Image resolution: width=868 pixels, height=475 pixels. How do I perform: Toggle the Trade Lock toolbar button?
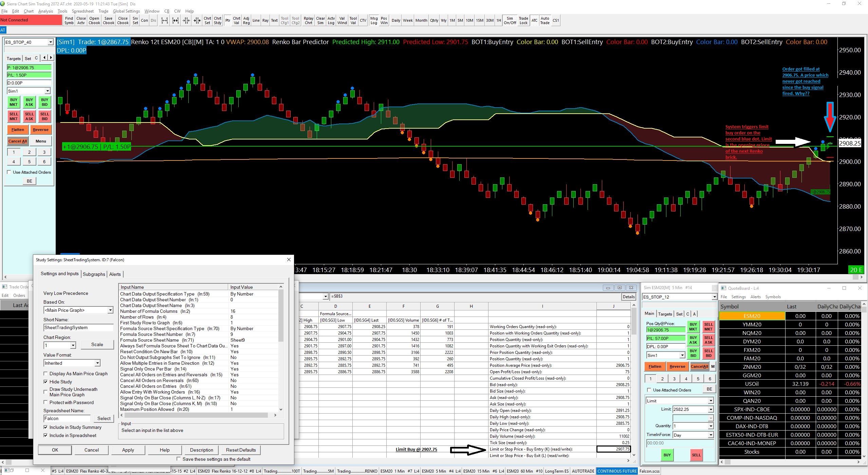click(523, 21)
